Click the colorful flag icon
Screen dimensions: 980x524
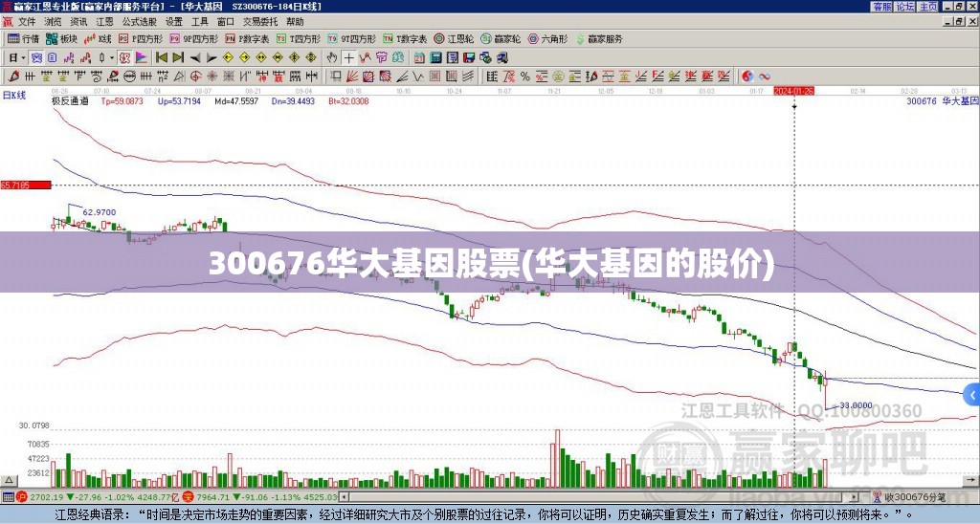[142, 57]
